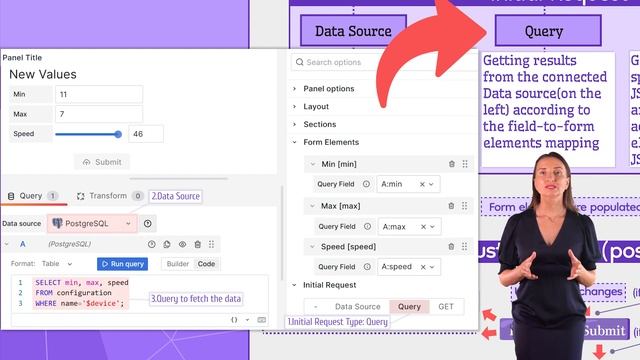Click the magnifier icon in Search options
This screenshot has width=640, height=360.
(300, 62)
